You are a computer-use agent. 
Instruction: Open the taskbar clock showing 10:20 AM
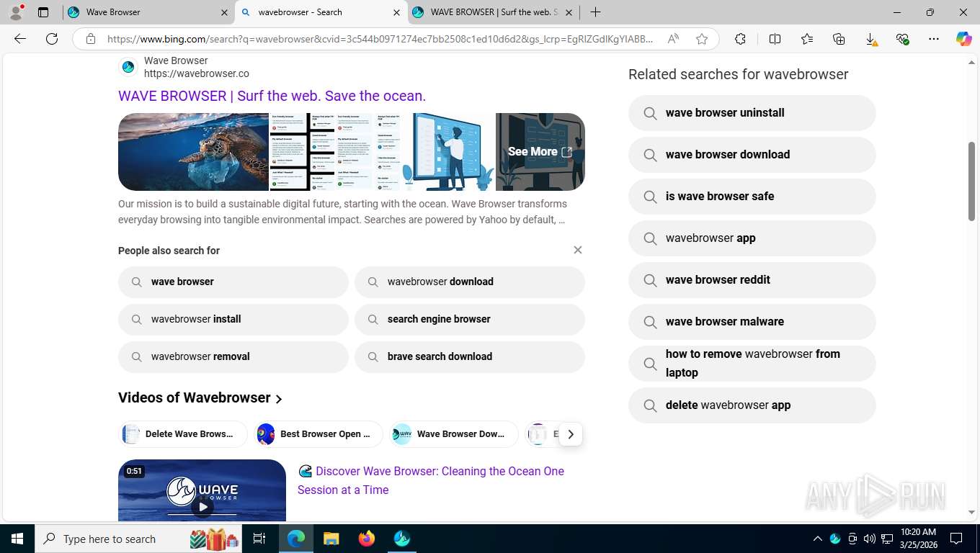tap(918, 539)
